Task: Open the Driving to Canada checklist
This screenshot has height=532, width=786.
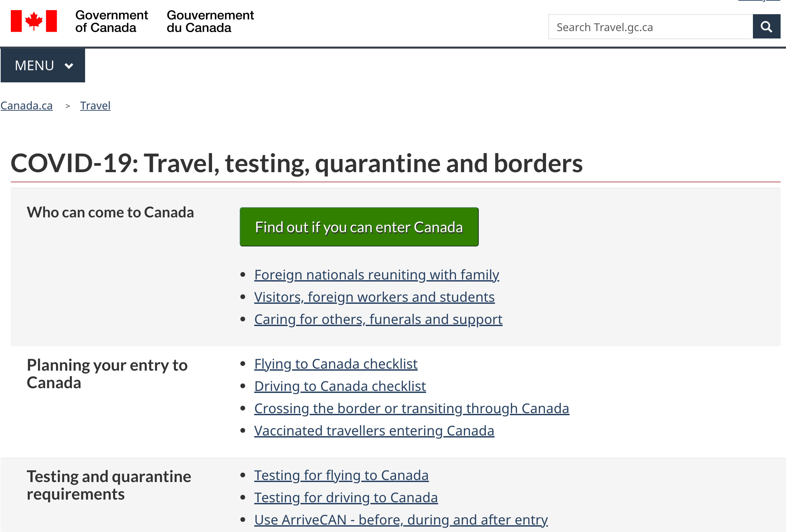Action: pyautogui.click(x=340, y=387)
